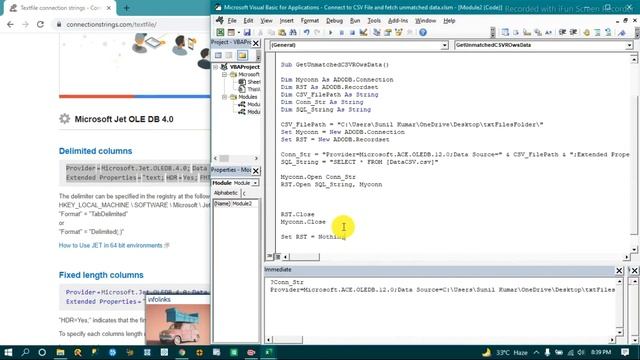Collapse the Modules folder node
Screen dimensions: 640x360
pyautogui.click(x=224, y=97)
